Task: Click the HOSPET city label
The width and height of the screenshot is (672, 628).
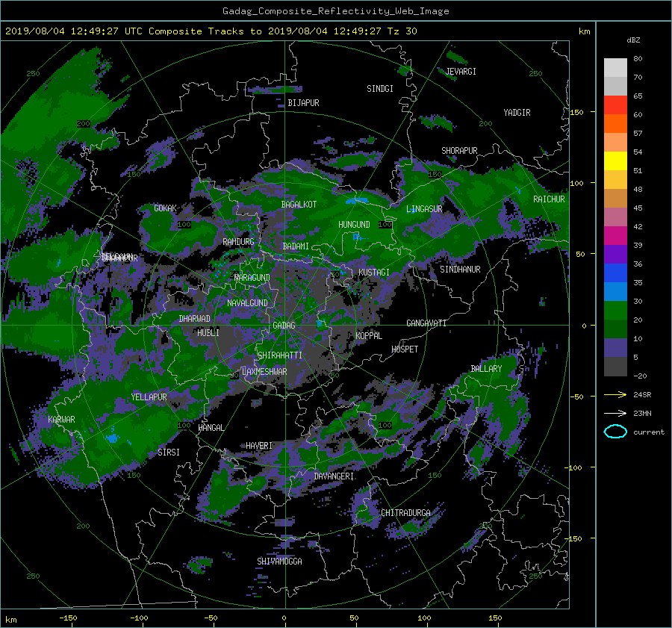Action: pos(405,349)
